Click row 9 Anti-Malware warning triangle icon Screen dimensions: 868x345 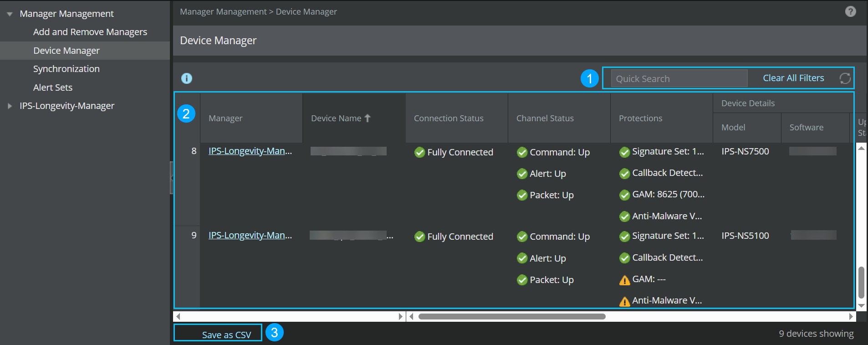coord(624,301)
